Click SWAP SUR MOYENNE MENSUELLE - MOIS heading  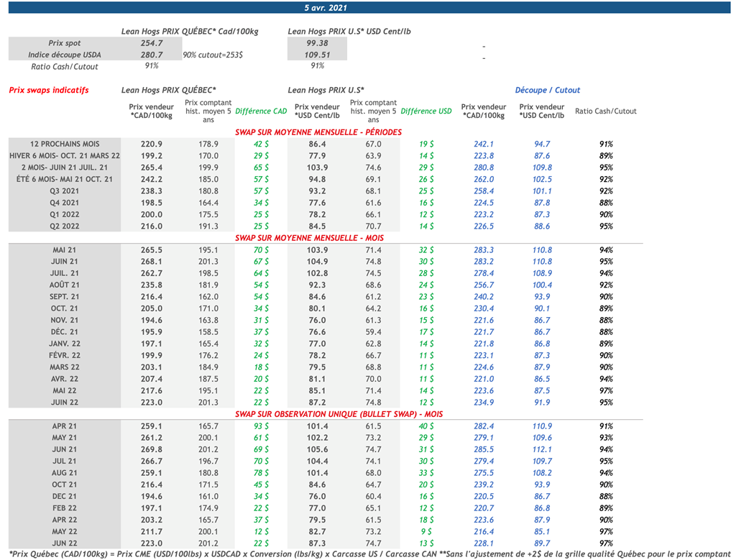pyautogui.click(x=309, y=238)
